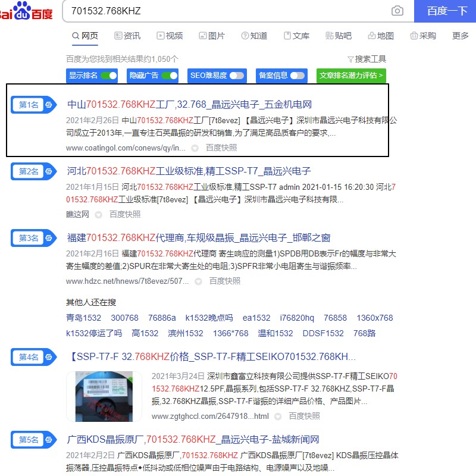Click related search 滨州1532

186,333
